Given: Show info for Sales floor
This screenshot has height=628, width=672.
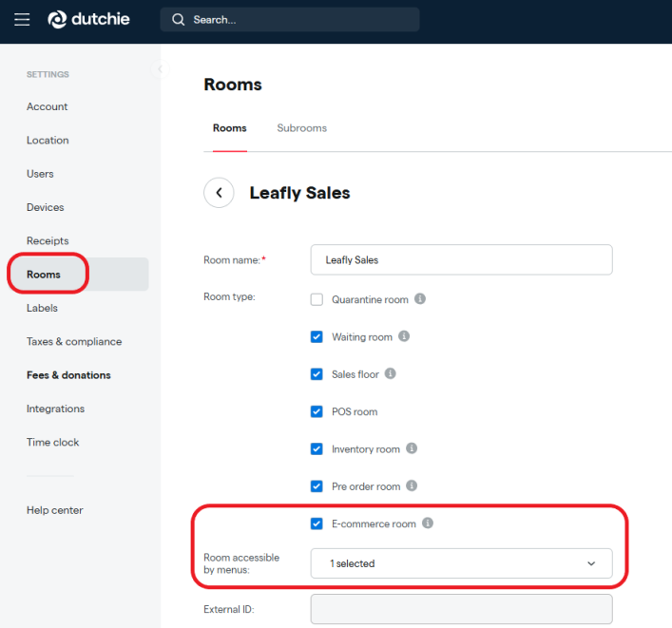Looking at the screenshot, I should [390, 373].
